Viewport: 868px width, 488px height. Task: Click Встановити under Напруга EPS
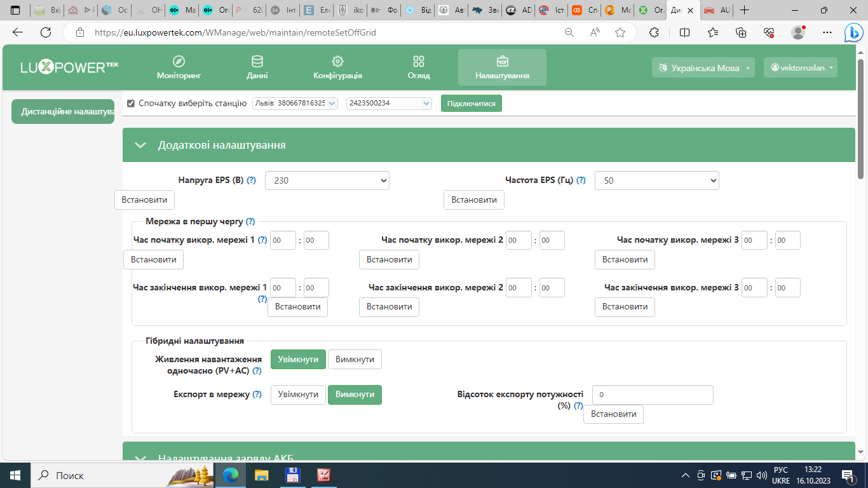(x=144, y=200)
